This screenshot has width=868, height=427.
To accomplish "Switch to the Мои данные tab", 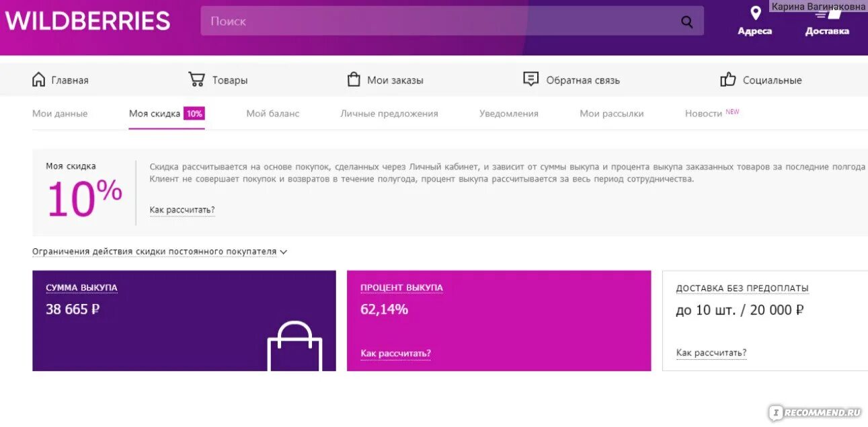I will (x=60, y=114).
